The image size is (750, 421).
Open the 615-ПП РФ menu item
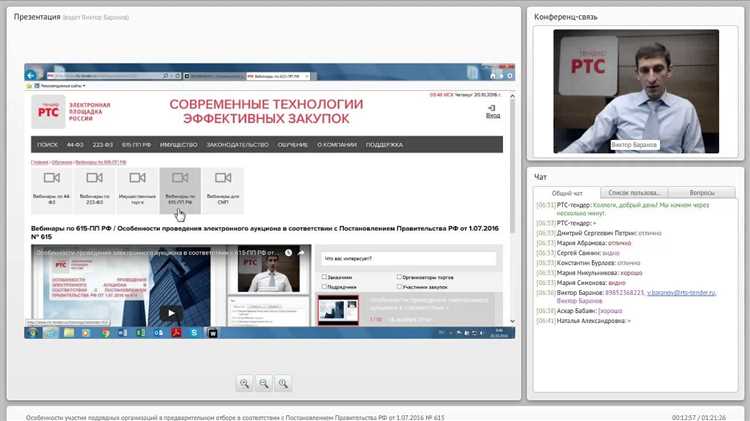click(x=136, y=144)
